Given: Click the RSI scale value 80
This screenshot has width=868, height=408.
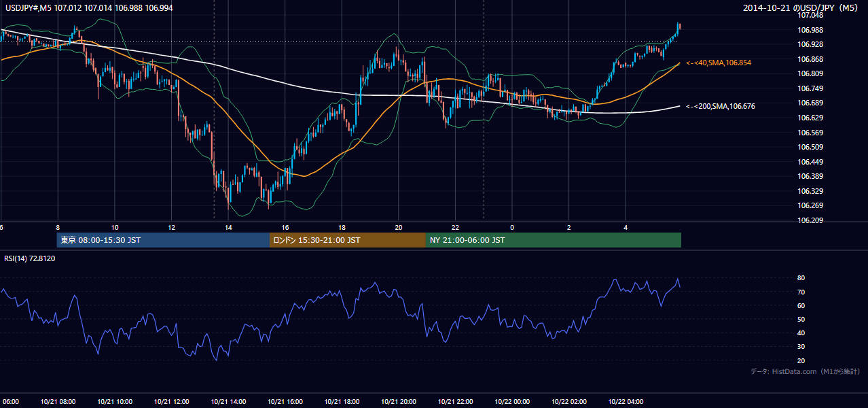Looking at the screenshot, I should [801, 278].
